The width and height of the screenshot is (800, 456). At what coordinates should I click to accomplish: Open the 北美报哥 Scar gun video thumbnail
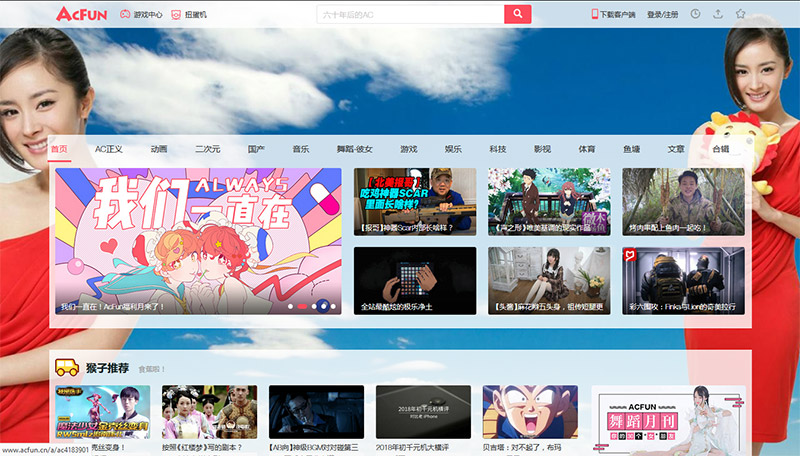point(415,201)
